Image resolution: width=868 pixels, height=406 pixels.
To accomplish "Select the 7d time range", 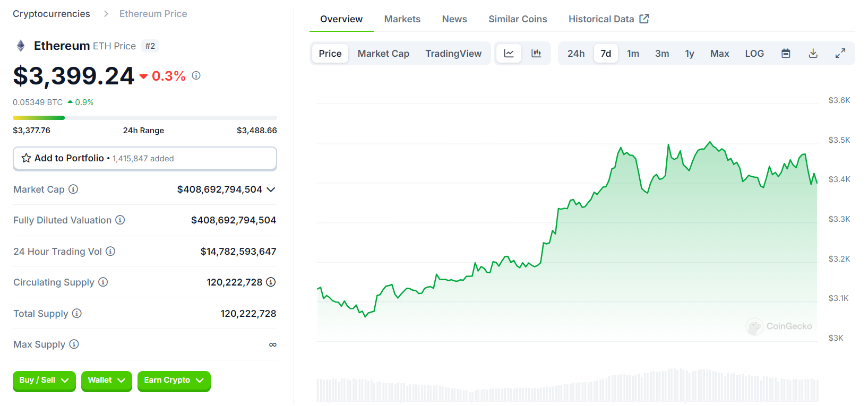I will [x=606, y=53].
